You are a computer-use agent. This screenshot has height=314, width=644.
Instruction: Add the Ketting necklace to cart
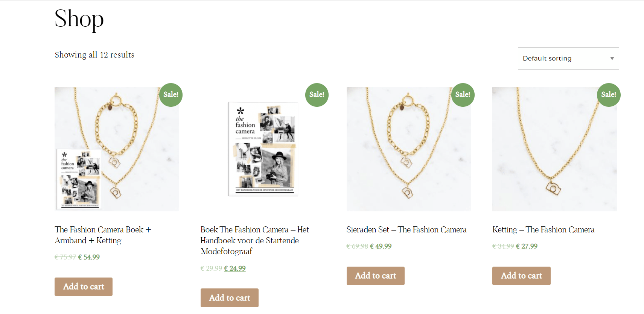click(x=521, y=276)
